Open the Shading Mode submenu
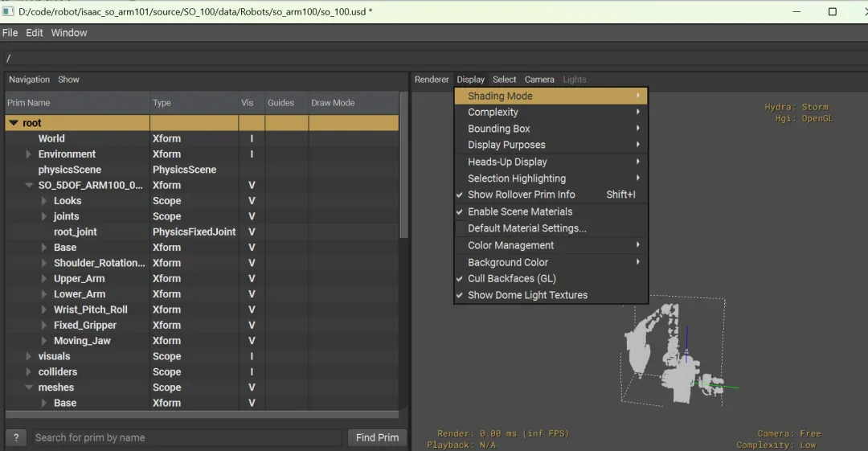Screen dimensions: 868x451 point(551,96)
